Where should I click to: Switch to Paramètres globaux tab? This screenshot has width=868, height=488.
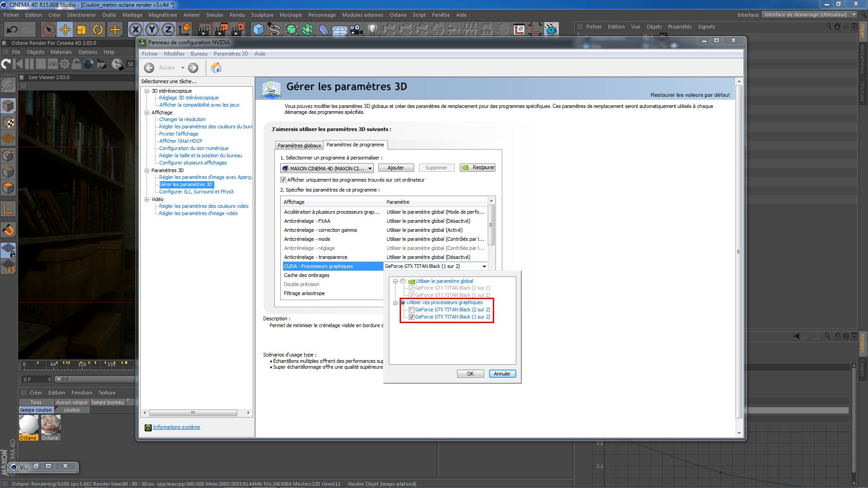pos(299,145)
